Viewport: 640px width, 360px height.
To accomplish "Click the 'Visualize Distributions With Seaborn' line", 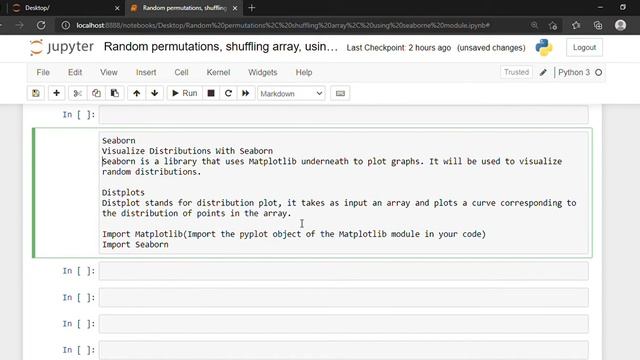I will click(x=187, y=151).
